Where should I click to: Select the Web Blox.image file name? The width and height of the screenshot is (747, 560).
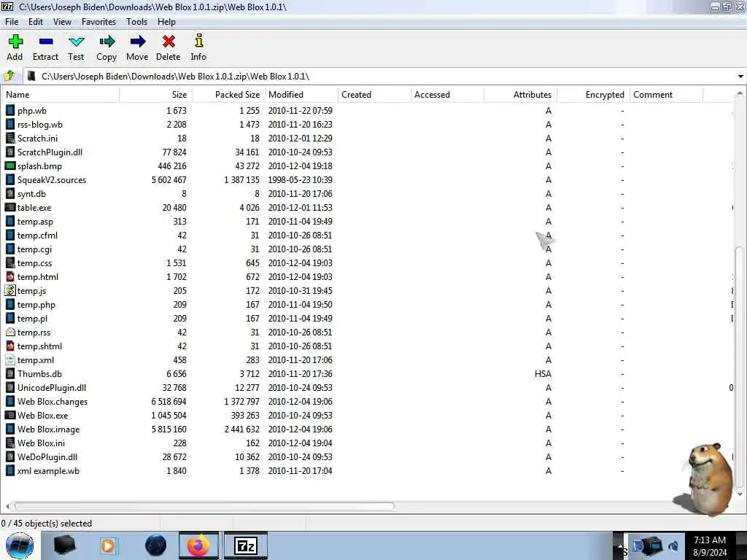click(x=49, y=429)
